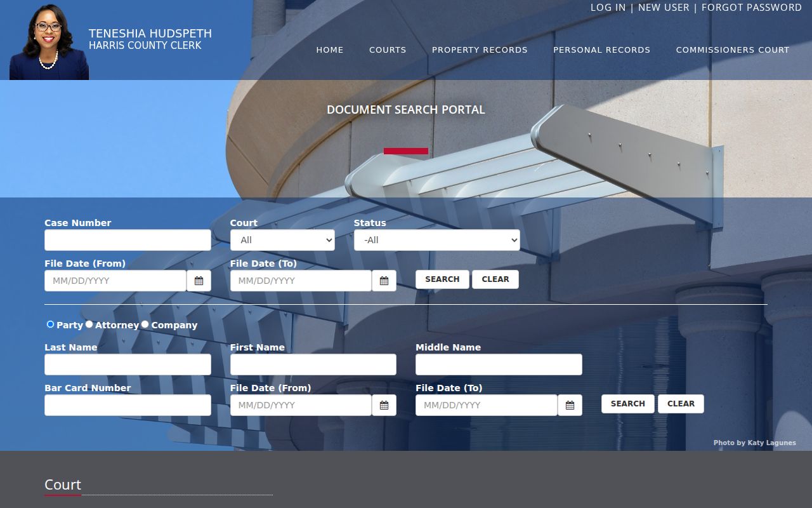Click the case File Date (From) text field
Image resolution: width=812 pixels, height=508 pixels.
[x=115, y=281]
